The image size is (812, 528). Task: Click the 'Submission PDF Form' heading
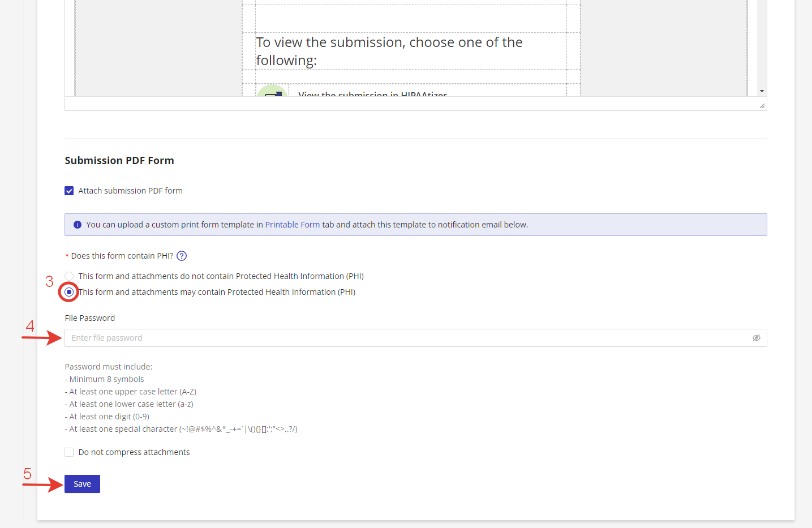click(119, 161)
